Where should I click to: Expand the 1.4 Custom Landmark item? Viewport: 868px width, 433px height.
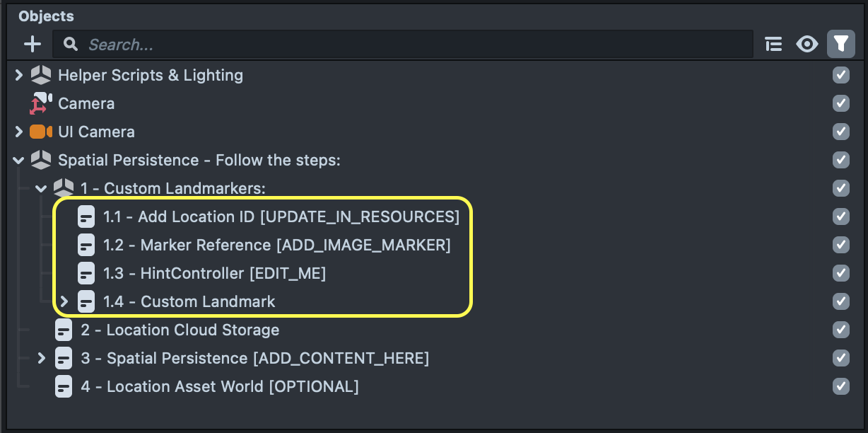tap(64, 302)
